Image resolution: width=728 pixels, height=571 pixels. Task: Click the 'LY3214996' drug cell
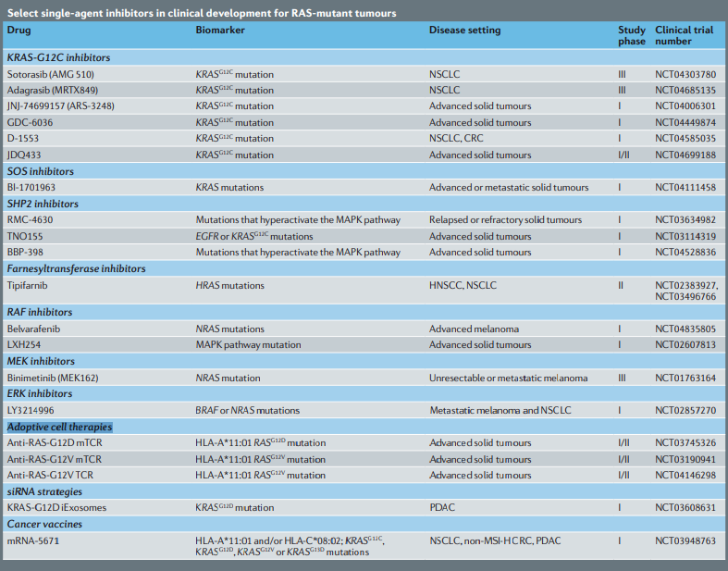(31, 410)
